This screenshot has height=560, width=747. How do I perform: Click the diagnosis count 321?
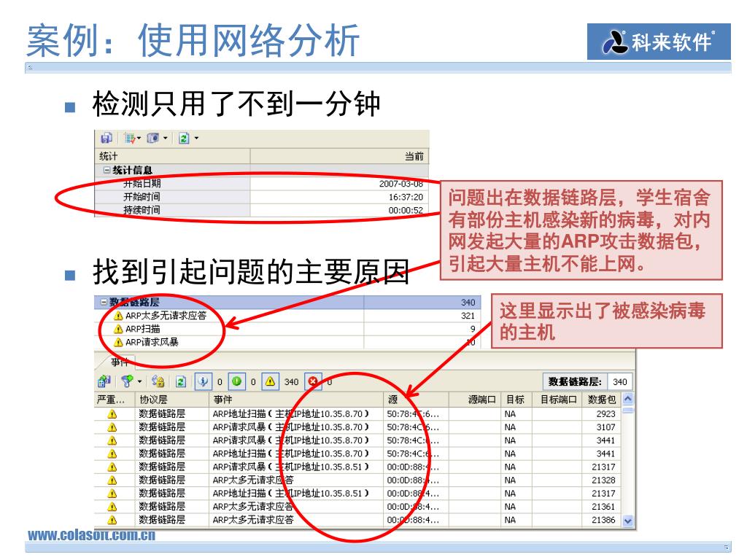[x=468, y=315]
